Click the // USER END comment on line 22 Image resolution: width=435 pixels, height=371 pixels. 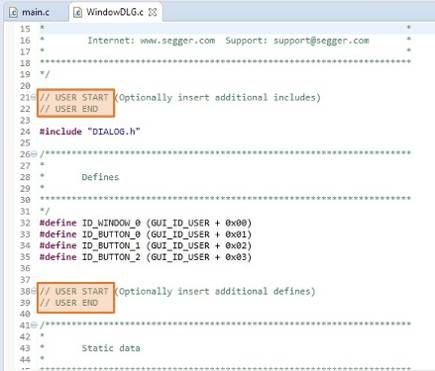tap(69, 109)
